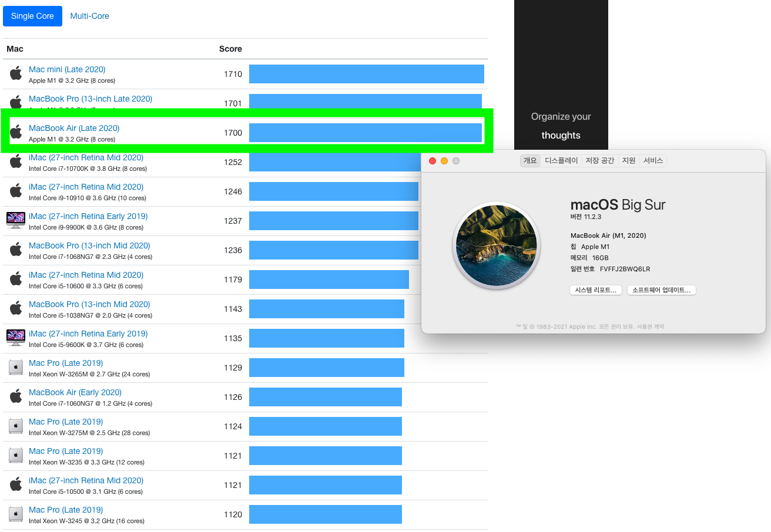
Task: Click the score value 1237
Action: [x=233, y=221]
